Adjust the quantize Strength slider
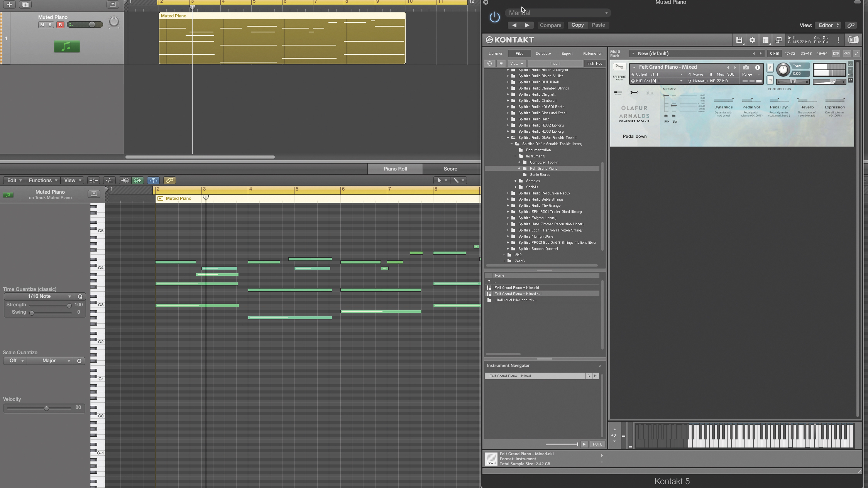The width and height of the screenshot is (868, 488). [x=69, y=306]
